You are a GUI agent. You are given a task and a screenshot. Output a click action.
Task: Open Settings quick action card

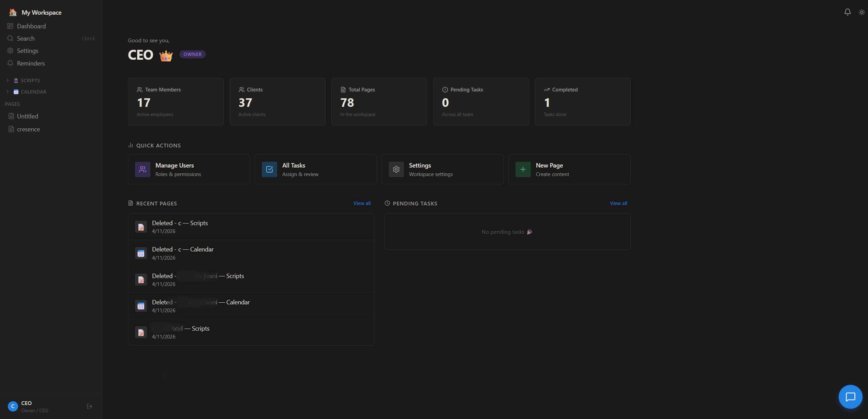pos(443,169)
